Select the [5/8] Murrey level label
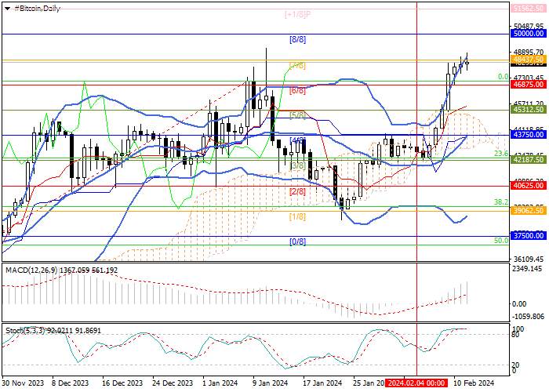 pyautogui.click(x=297, y=115)
